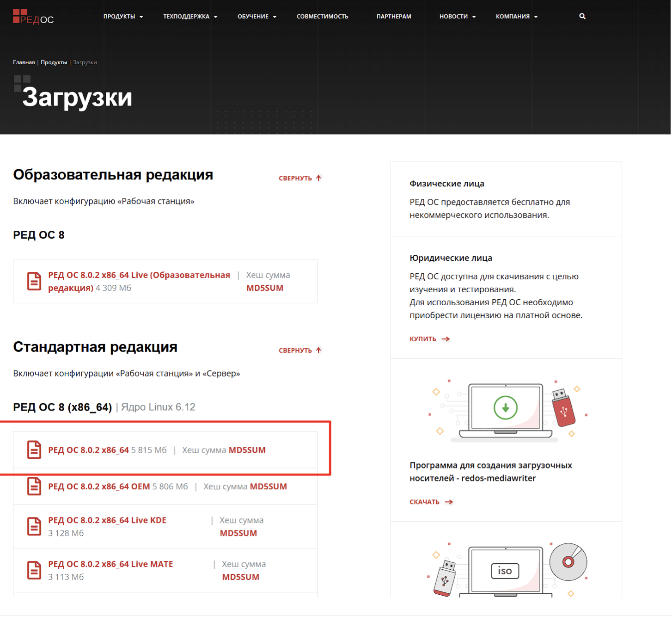The height and width of the screenshot is (622, 672).
Task: Open MD5SUM for the OEM image
Action: coord(269,487)
